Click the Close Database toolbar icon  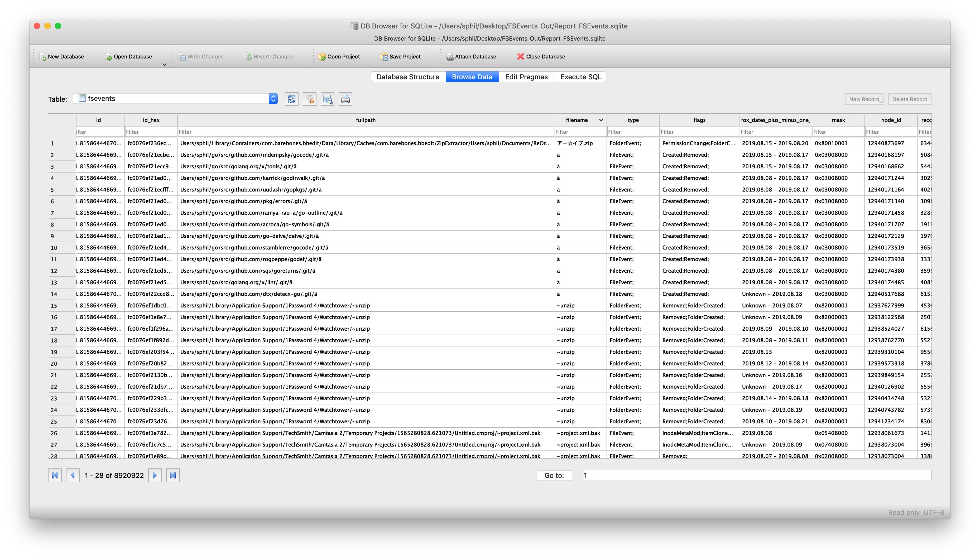[541, 56]
